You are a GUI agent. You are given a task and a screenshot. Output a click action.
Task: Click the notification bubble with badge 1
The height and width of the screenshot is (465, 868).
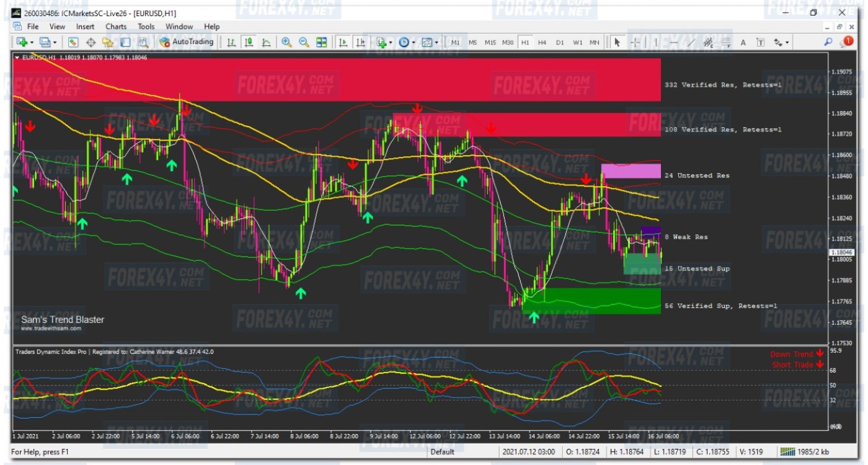[x=846, y=42]
